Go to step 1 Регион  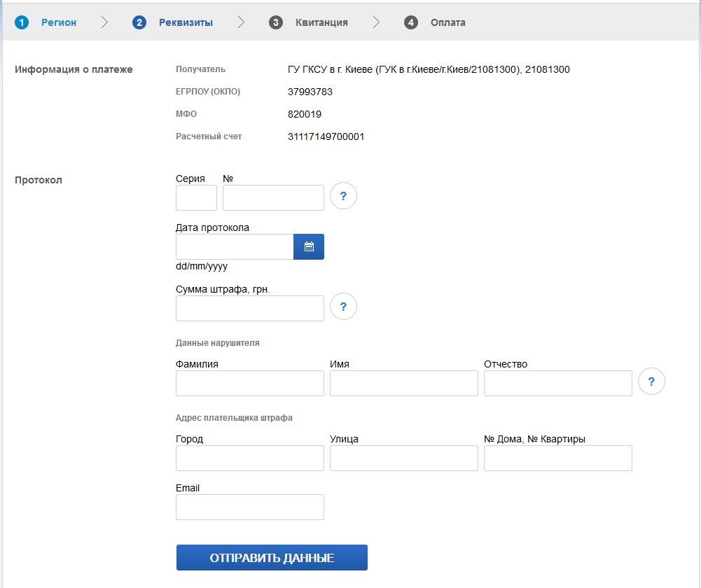point(46,22)
